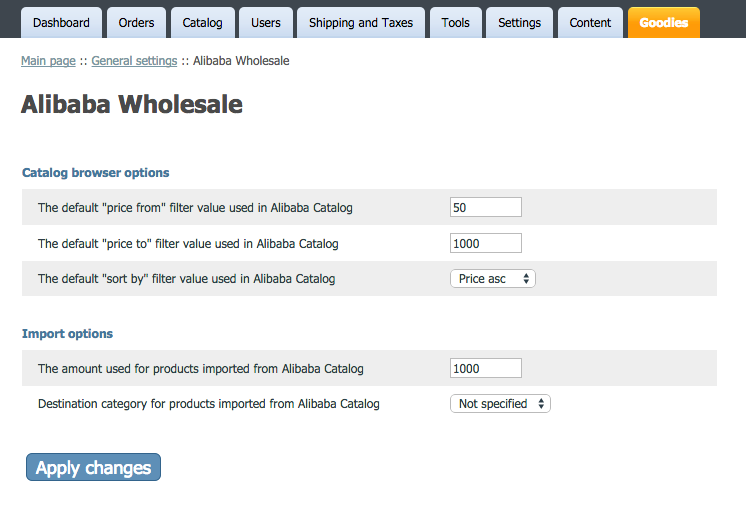This screenshot has height=528, width=746.
Task: Click the Goodies tab
Action: [x=664, y=22]
